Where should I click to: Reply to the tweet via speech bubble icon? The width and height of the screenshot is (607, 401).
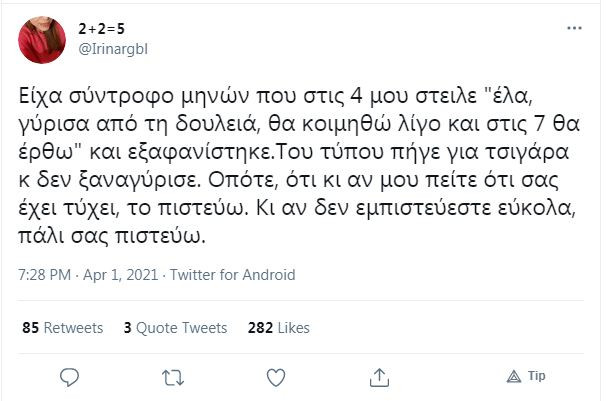coord(69,377)
